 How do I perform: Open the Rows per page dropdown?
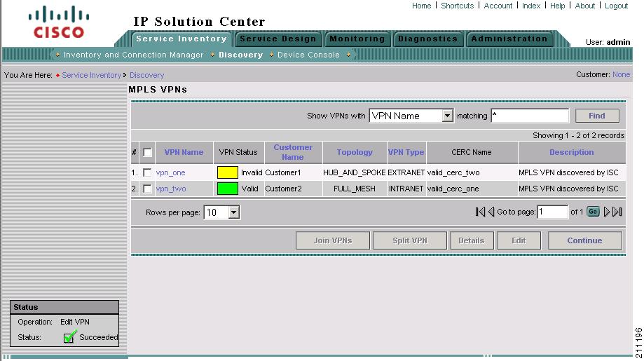[x=221, y=212]
